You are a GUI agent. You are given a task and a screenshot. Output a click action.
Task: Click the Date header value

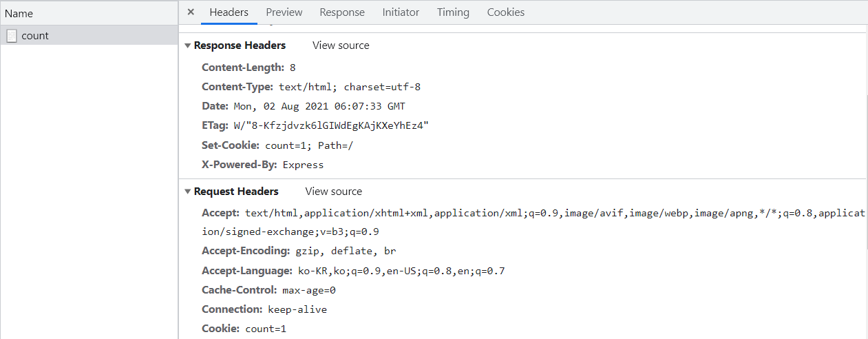click(319, 106)
